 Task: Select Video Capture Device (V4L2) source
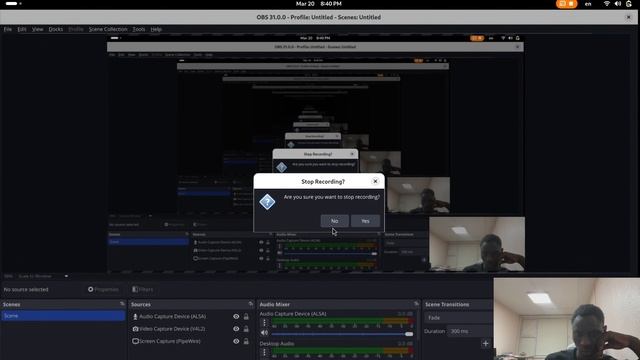(172, 329)
